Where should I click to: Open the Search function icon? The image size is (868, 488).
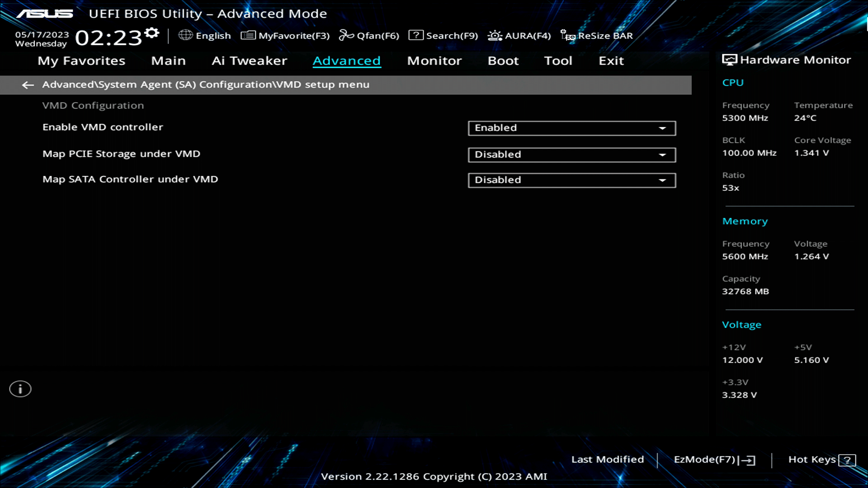pyautogui.click(x=415, y=35)
